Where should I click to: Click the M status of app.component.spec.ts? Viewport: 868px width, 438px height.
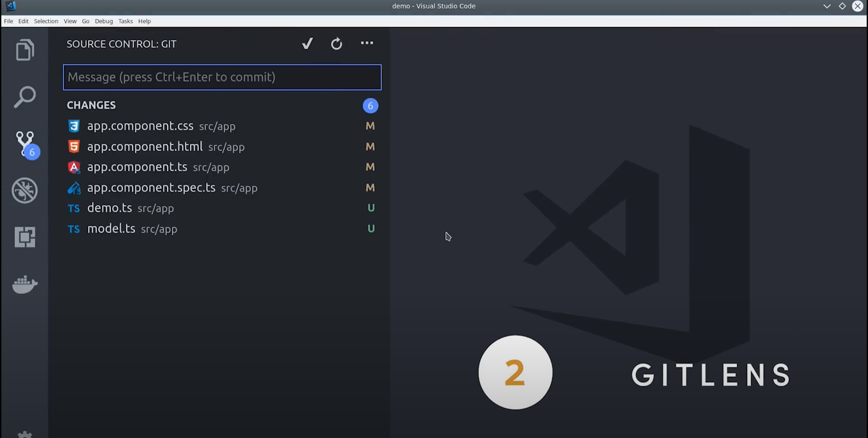(x=370, y=188)
